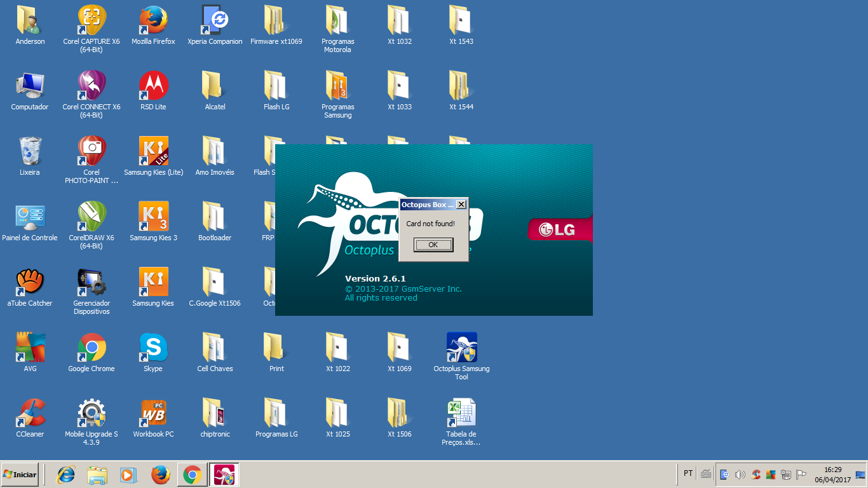Select the Xt 1022 folder

pos(338,353)
